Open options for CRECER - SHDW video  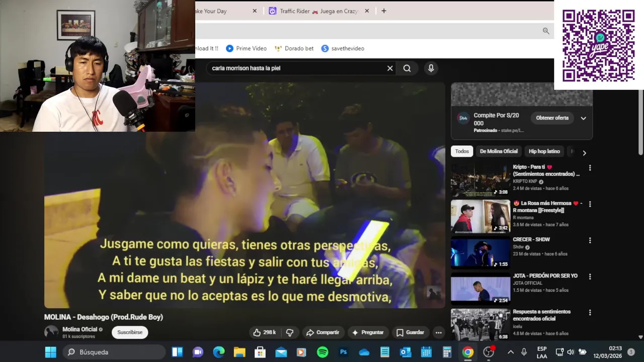[590, 240]
